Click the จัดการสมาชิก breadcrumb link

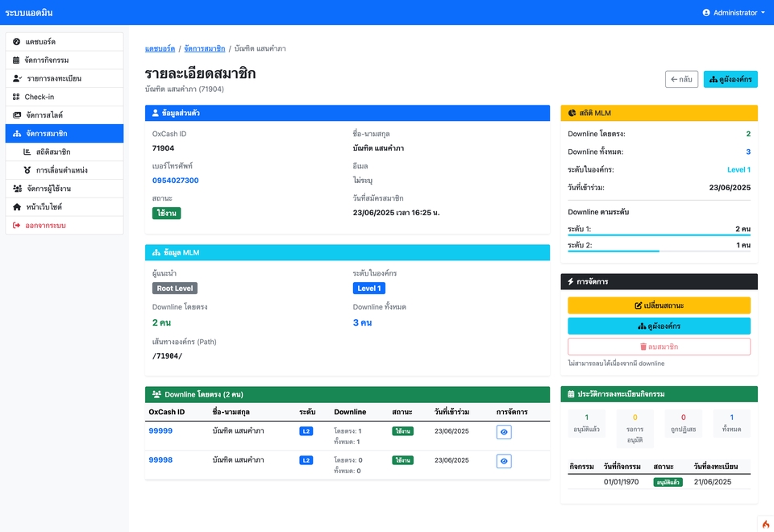click(x=204, y=49)
